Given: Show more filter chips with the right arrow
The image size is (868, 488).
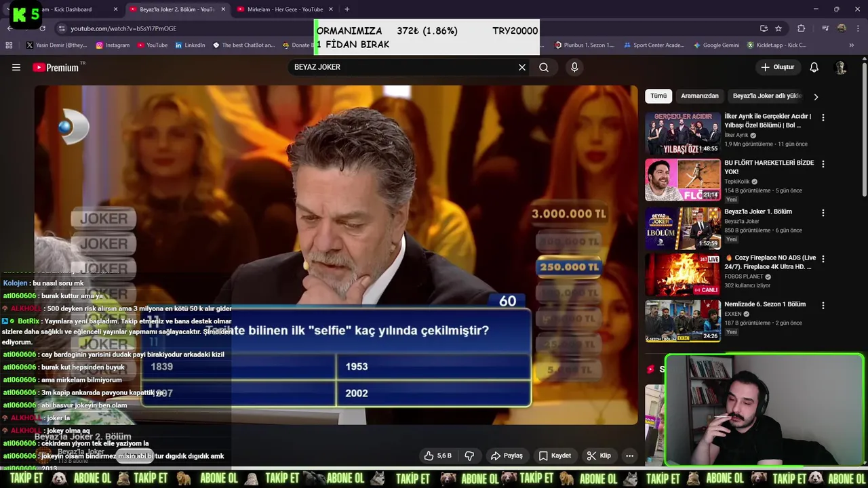Looking at the screenshot, I should [816, 96].
